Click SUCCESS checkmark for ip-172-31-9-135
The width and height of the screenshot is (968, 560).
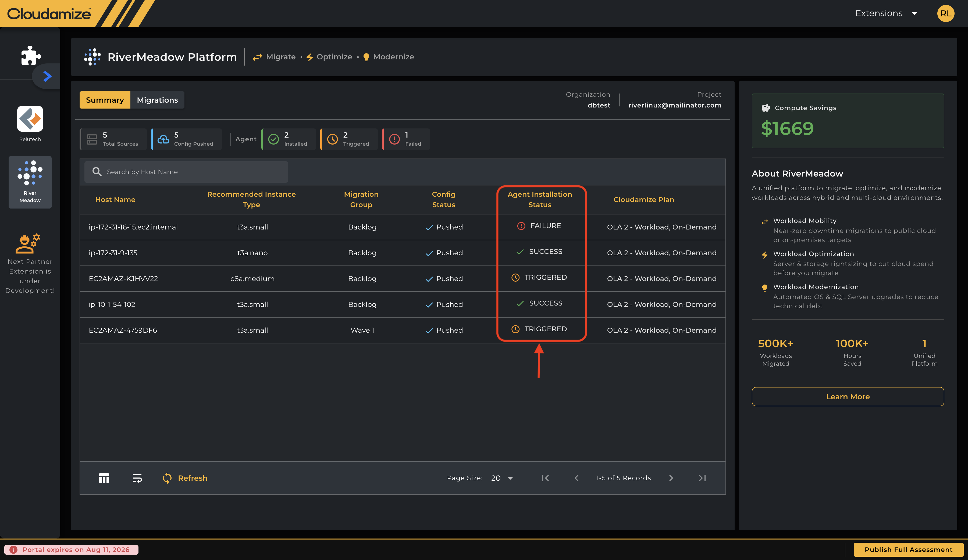[x=520, y=252]
